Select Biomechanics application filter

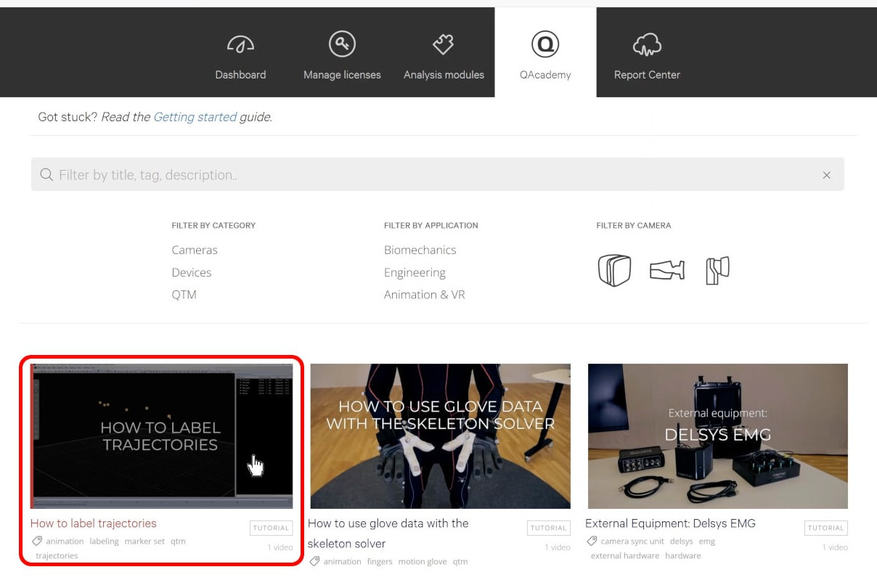(420, 250)
